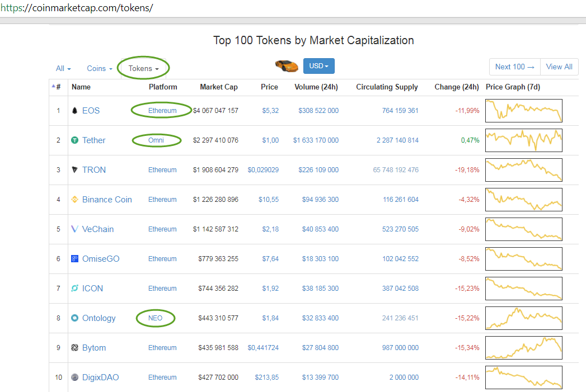586x392 pixels.
Task: Click the Ontology logo icon
Action: (74, 318)
